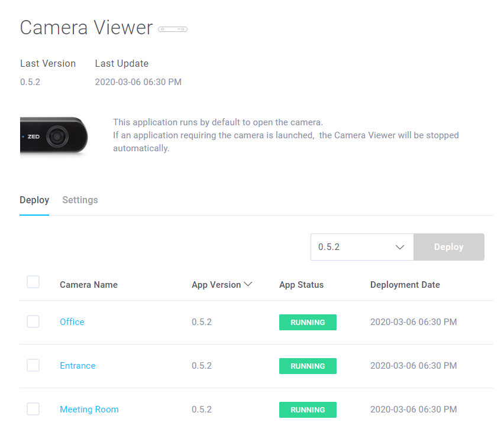504x429 pixels.
Task: Click the App Status column header
Action: pyautogui.click(x=301, y=284)
